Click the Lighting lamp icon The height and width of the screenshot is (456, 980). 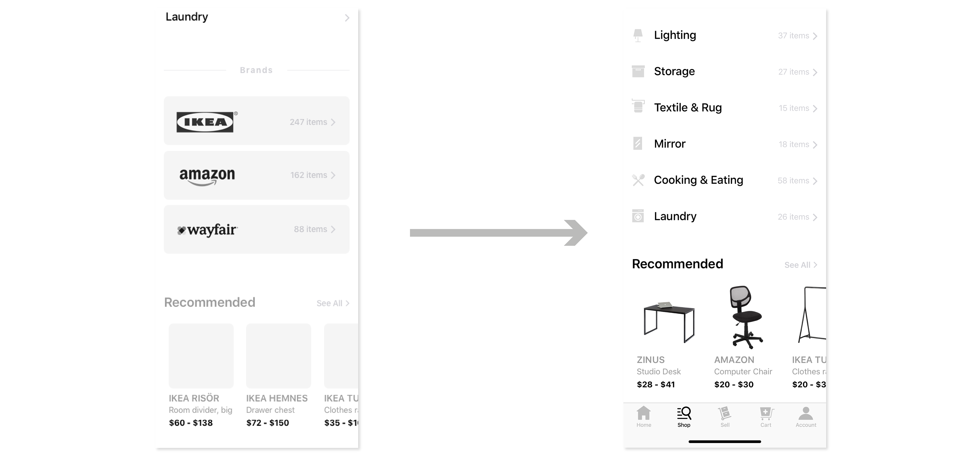638,35
